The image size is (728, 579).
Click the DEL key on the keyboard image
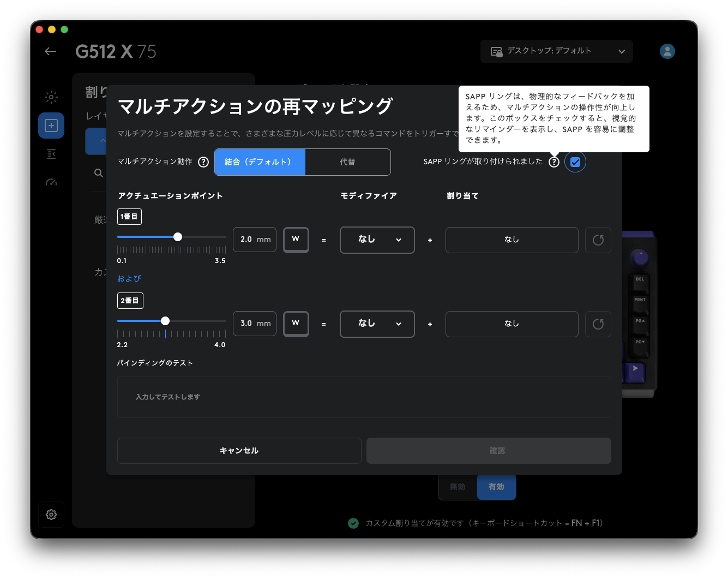coord(640,283)
